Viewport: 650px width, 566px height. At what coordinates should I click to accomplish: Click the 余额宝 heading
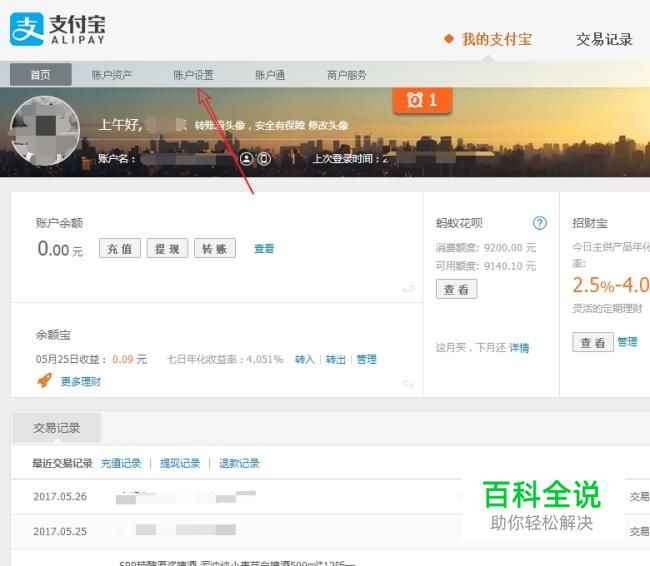click(x=53, y=335)
